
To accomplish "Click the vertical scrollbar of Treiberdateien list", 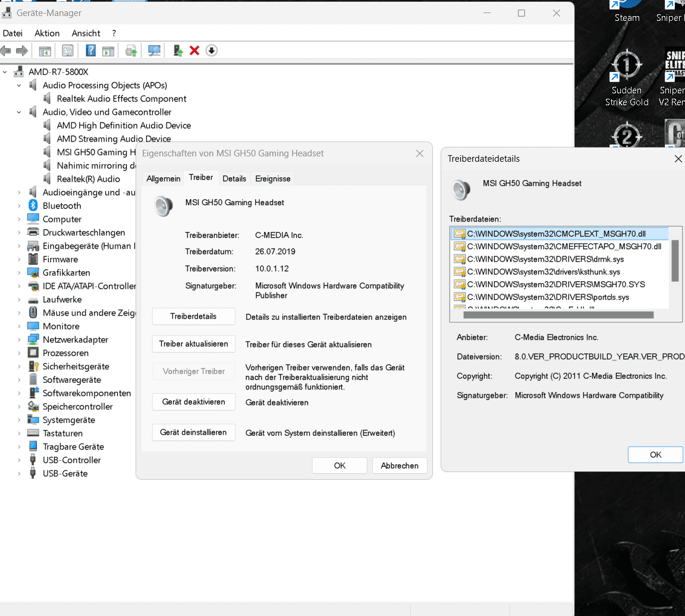I will click(x=675, y=261).
